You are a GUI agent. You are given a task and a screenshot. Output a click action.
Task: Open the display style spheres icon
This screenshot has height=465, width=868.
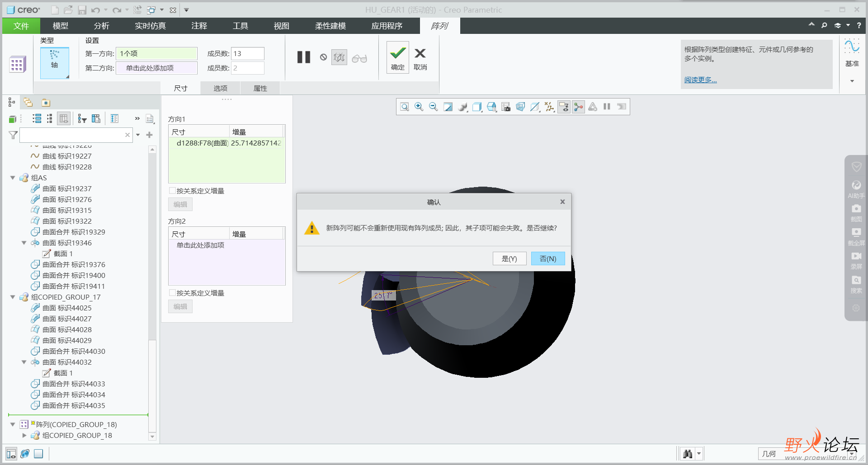pyautogui.click(x=462, y=107)
